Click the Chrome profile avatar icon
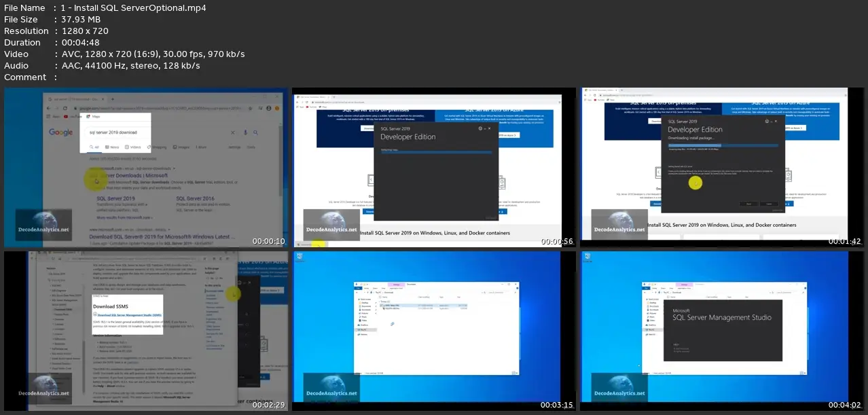Viewport: 868px width, 415px height. pos(268,108)
